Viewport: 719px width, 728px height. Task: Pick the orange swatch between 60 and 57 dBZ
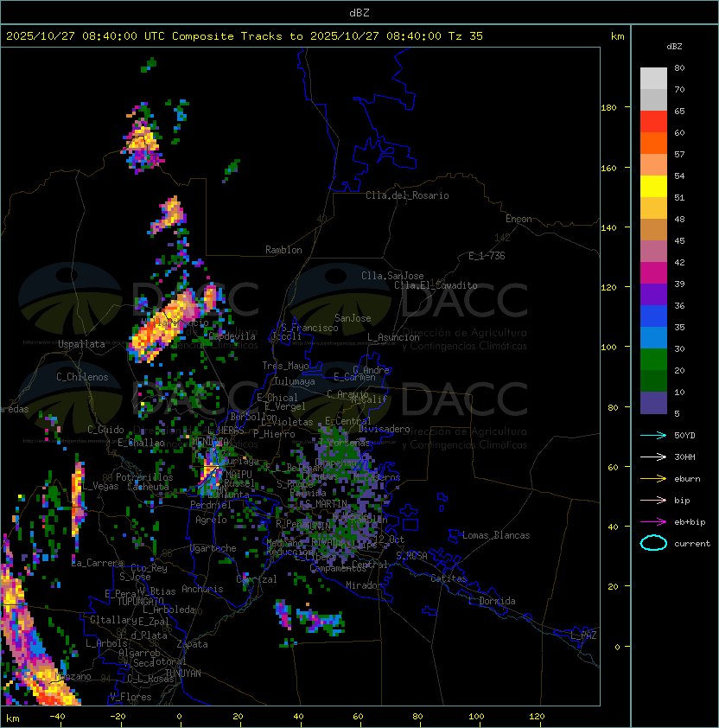(653, 144)
